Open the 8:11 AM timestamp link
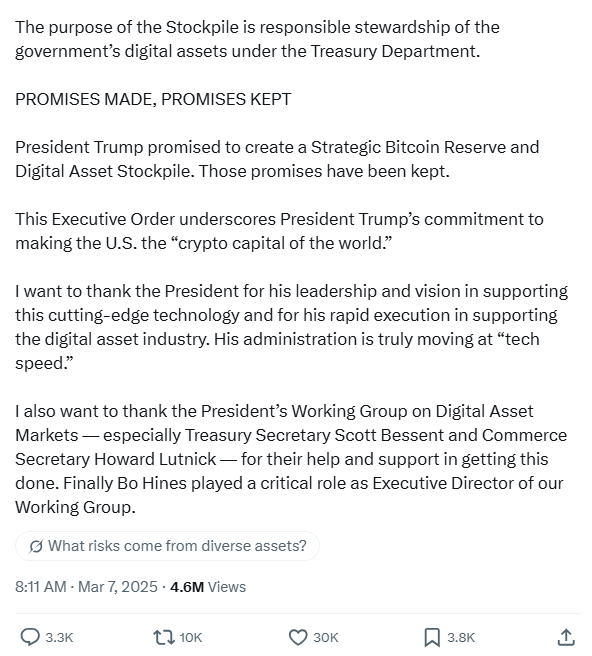The width and height of the screenshot is (592, 656). click(x=41, y=587)
